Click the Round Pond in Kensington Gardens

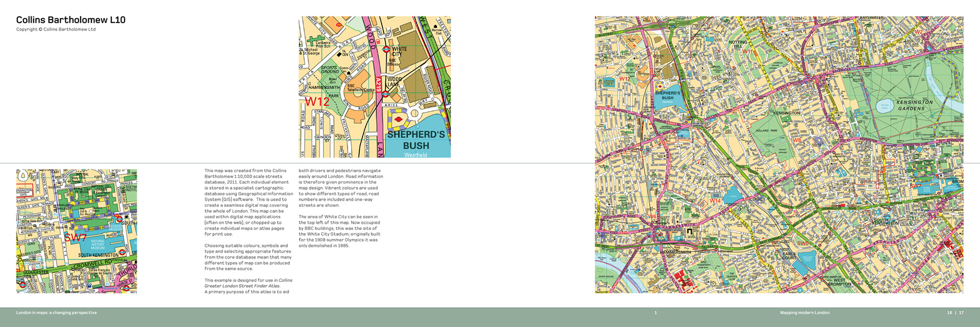point(885,106)
